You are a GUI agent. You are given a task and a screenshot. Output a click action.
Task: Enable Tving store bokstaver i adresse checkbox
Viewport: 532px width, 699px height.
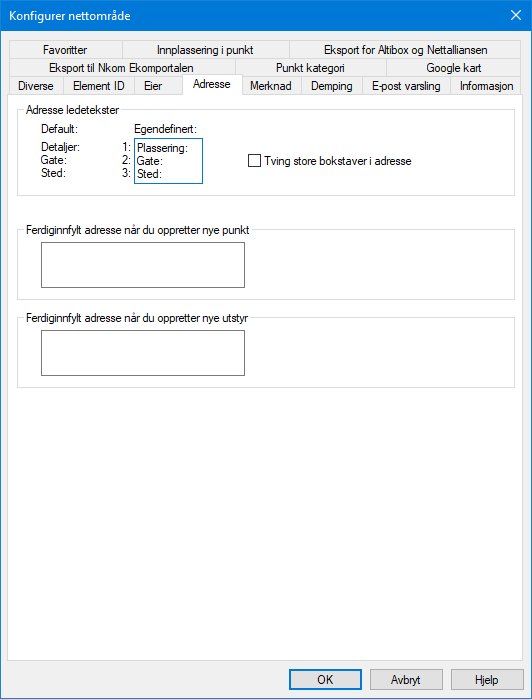pos(254,161)
